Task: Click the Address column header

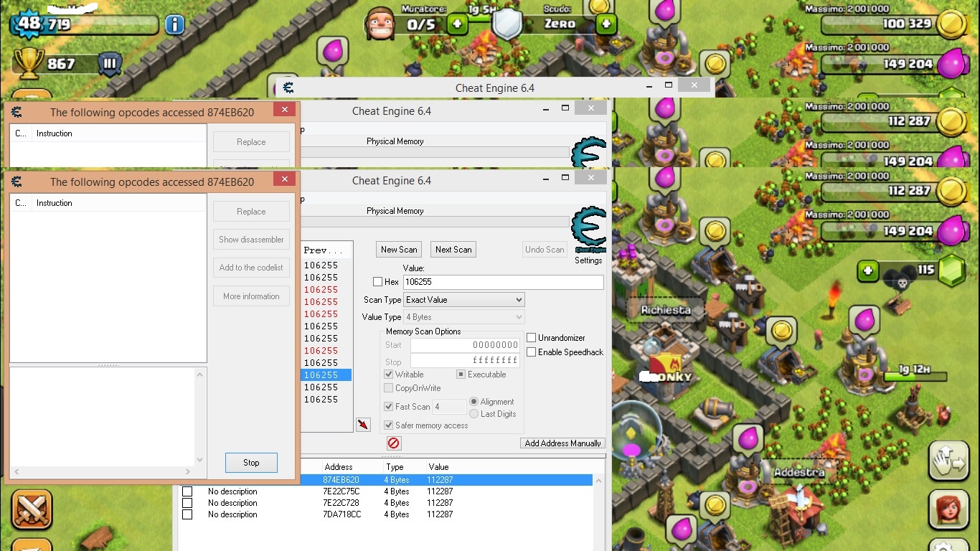Action: [x=339, y=467]
